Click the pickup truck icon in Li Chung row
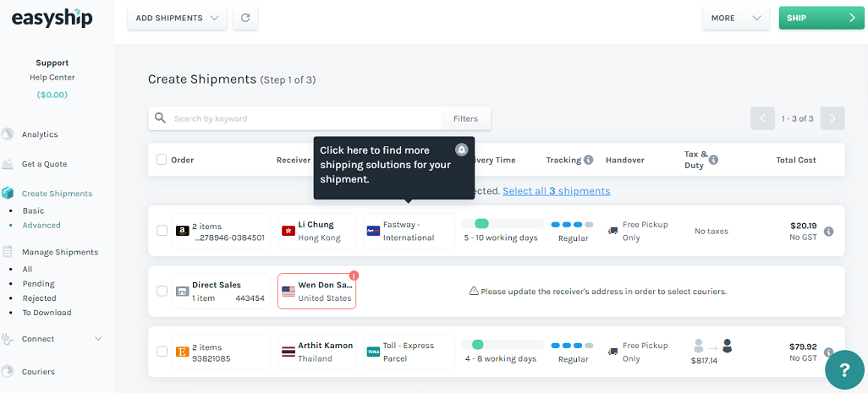Viewport: 868px width, 393px height. point(613,231)
